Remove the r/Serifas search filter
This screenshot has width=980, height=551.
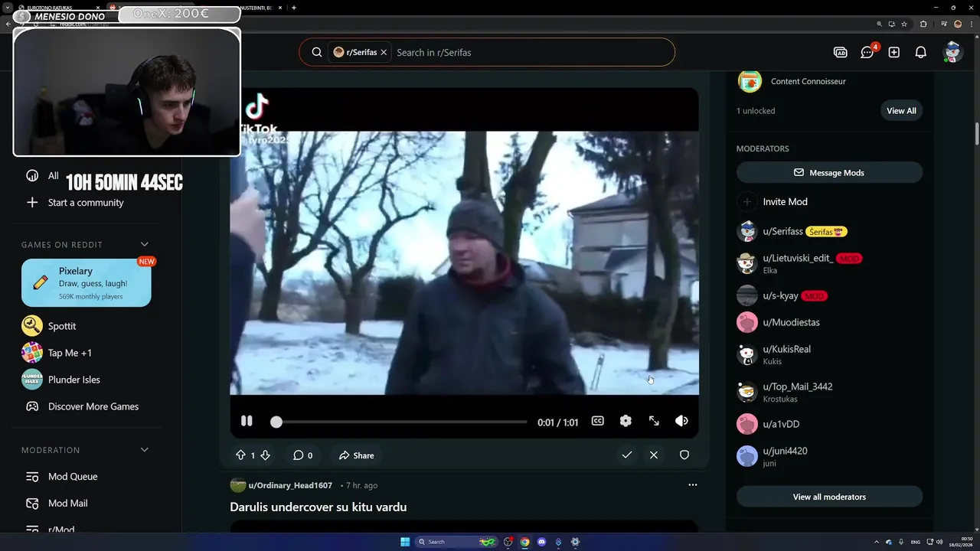(x=384, y=52)
